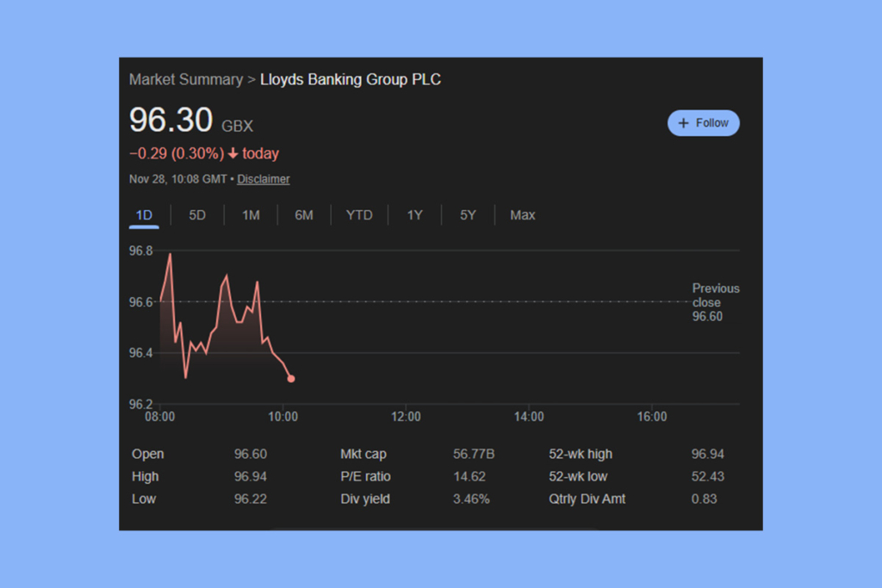882x588 pixels.
Task: Click the Lloyds Banking Group PLC title
Action: click(350, 79)
